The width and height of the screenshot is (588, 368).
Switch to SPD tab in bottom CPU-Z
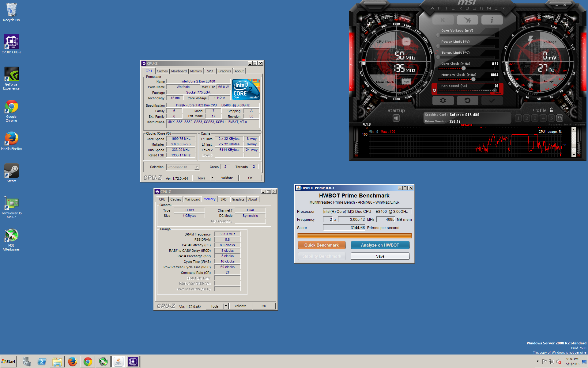click(x=224, y=199)
